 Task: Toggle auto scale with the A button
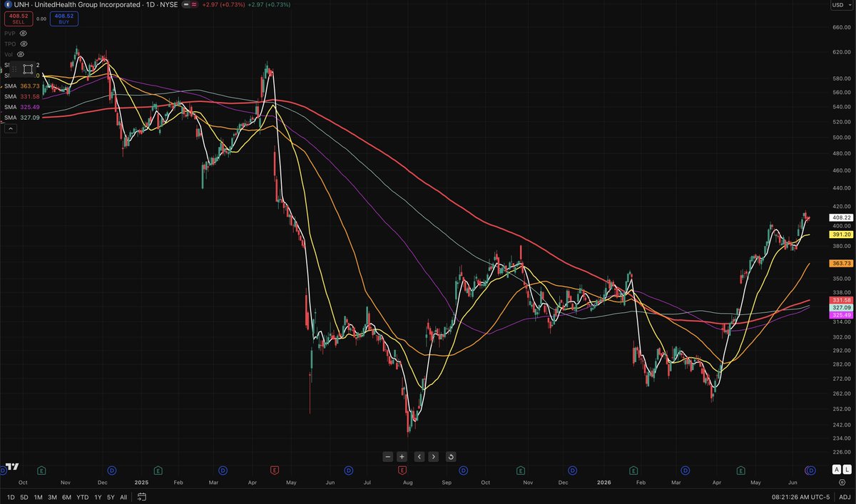(x=837, y=469)
